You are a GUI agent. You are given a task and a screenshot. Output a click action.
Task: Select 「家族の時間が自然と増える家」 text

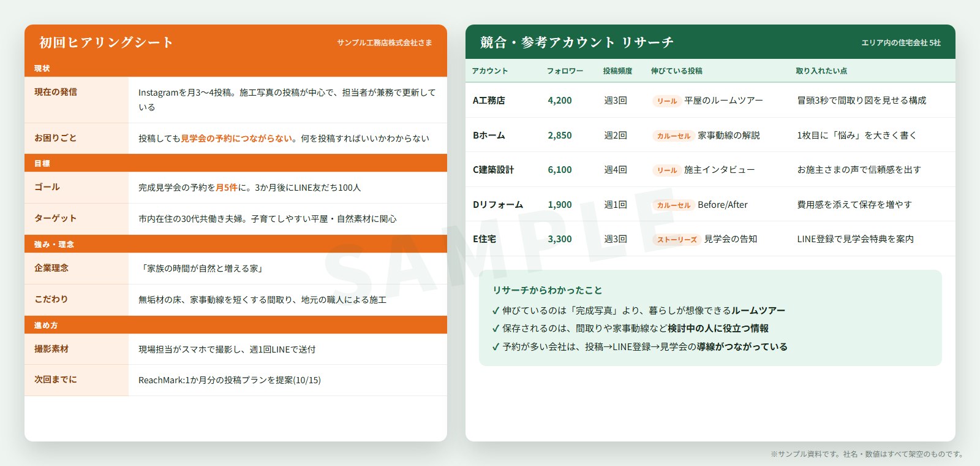[x=202, y=269]
